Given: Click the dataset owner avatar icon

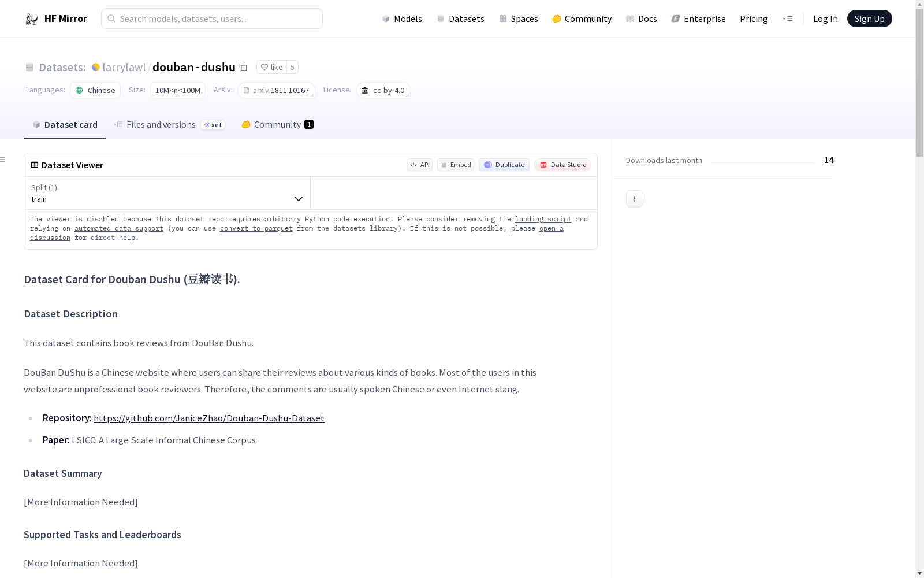Looking at the screenshot, I should coord(96,67).
